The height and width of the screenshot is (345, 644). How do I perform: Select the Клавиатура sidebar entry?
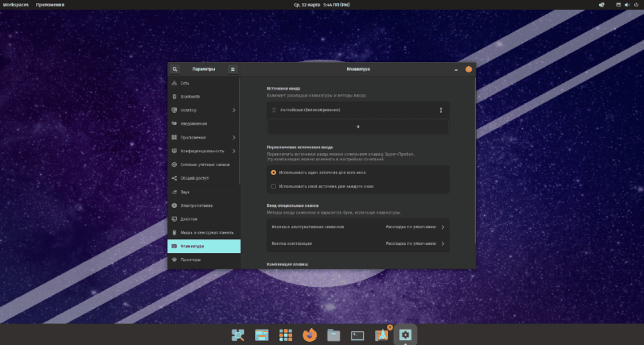pyautogui.click(x=204, y=247)
